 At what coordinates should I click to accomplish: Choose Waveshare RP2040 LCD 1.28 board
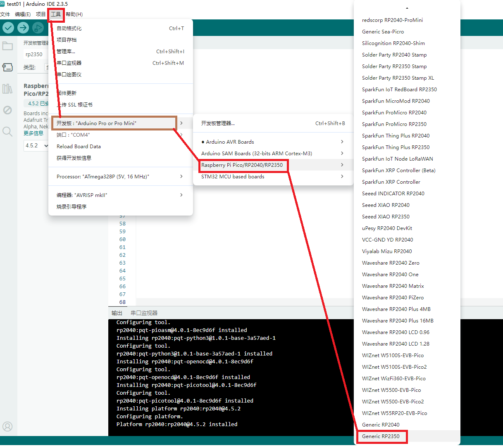[407, 344]
